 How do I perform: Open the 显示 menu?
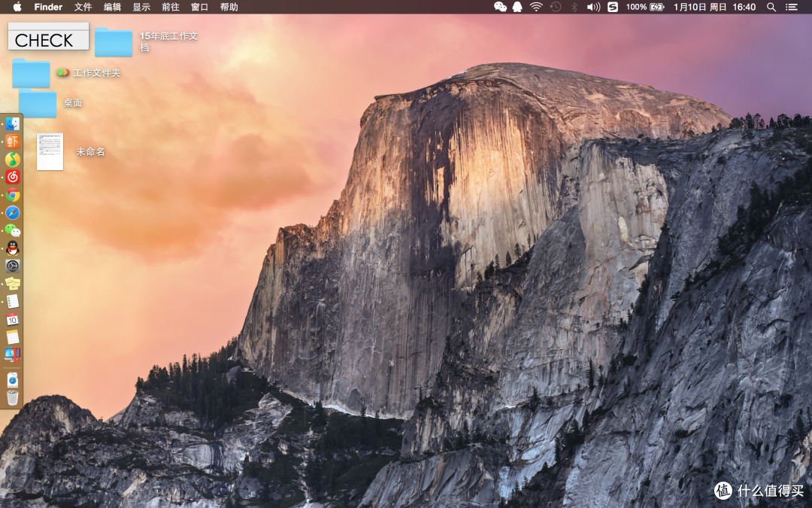point(141,7)
